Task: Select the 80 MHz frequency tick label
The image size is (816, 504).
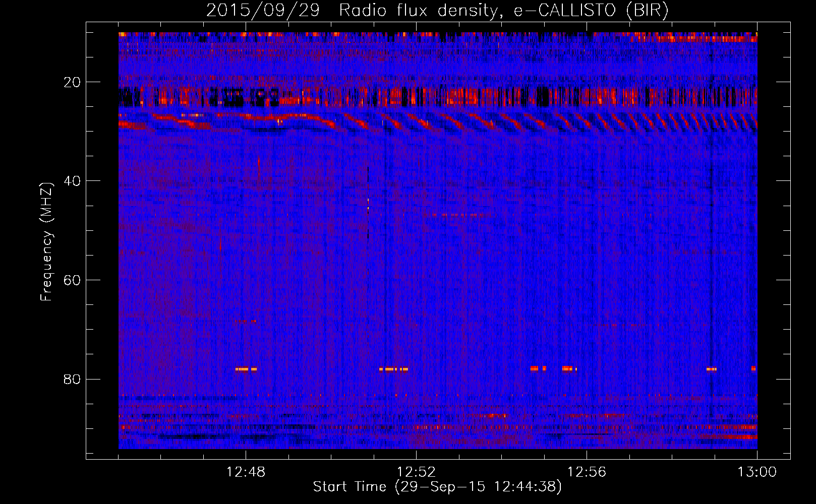Action: 72,379
